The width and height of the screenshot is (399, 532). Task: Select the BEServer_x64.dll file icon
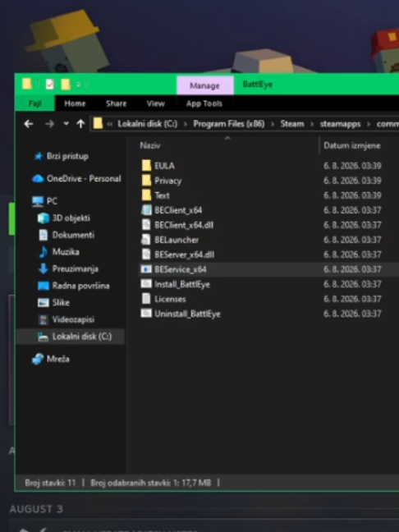click(x=146, y=255)
